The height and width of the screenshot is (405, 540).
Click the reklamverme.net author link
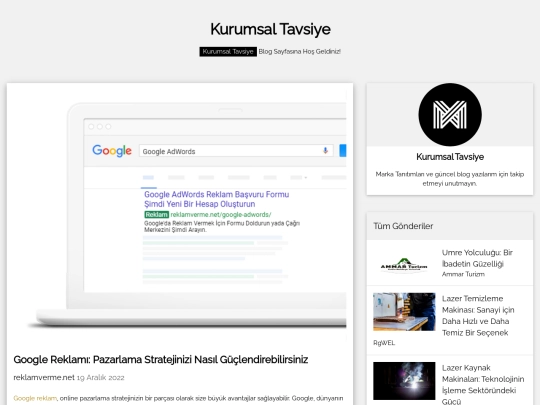point(44,377)
